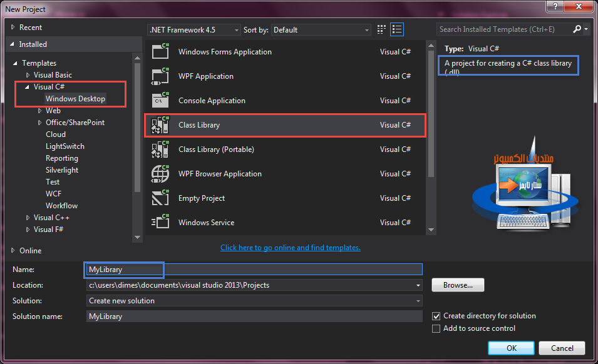
Task: Click template list scroll up arrow
Action: click(x=431, y=45)
